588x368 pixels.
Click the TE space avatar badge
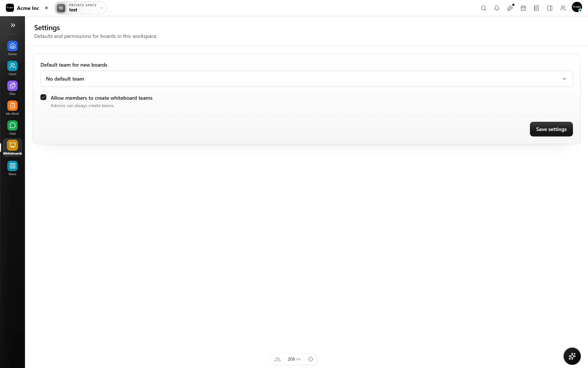[61, 8]
